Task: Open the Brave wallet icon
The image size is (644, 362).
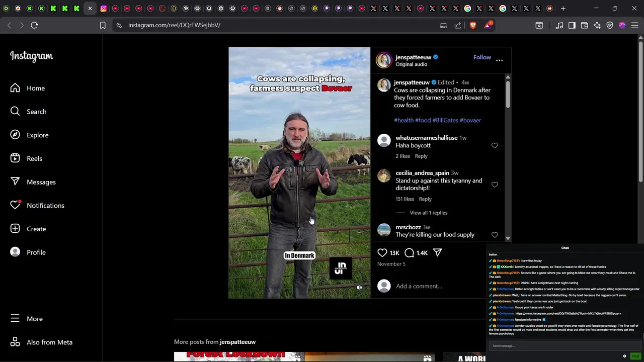Action: [x=585, y=25]
